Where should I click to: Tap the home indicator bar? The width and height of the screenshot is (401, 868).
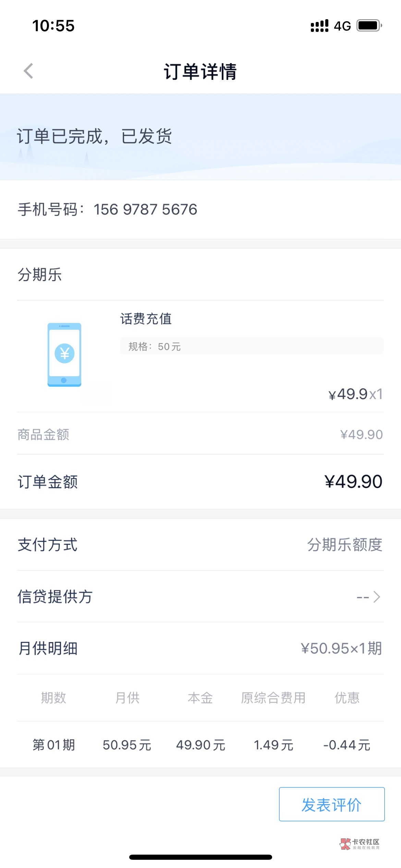pos(200,857)
